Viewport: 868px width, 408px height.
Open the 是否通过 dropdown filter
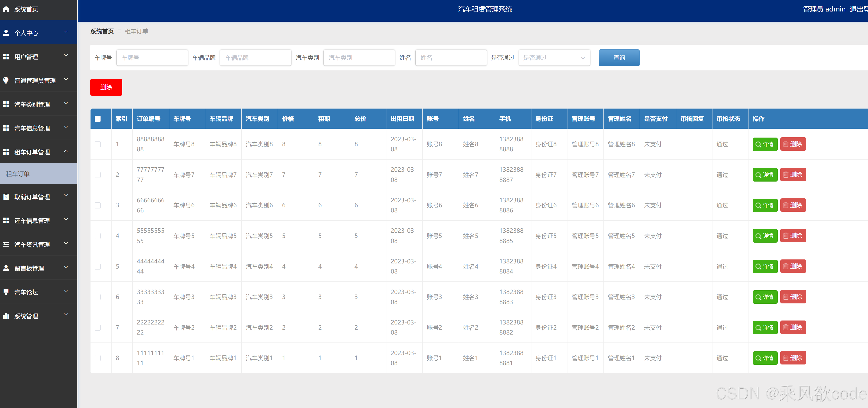[554, 58]
